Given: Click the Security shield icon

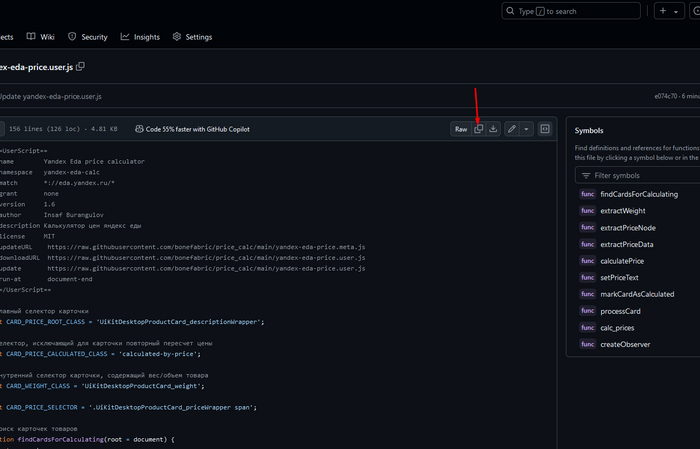Looking at the screenshot, I should (72, 37).
